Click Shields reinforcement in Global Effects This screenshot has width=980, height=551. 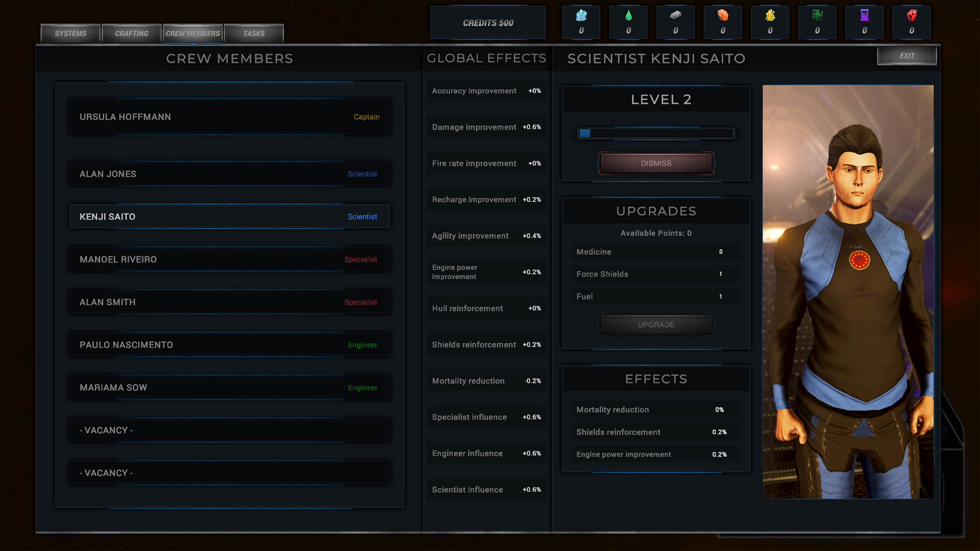point(486,344)
